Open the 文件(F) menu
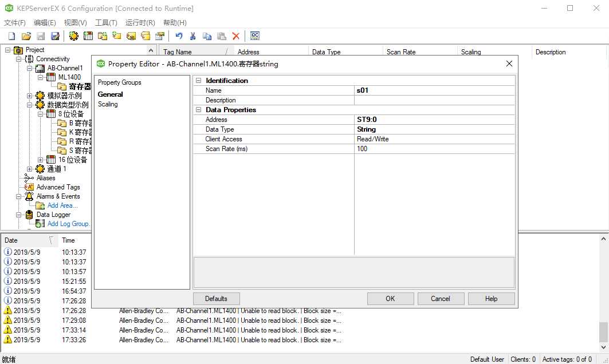This screenshot has height=364, width=609. point(15,23)
